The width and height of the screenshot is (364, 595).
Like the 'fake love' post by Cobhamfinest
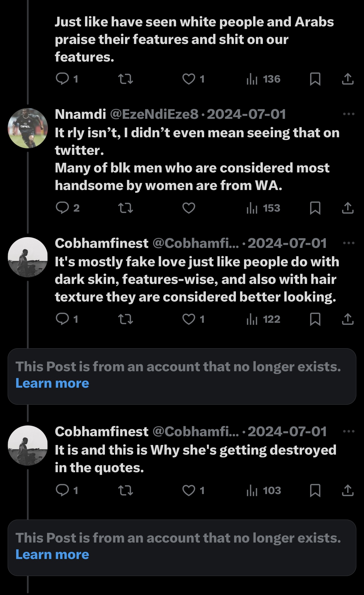point(189,320)
